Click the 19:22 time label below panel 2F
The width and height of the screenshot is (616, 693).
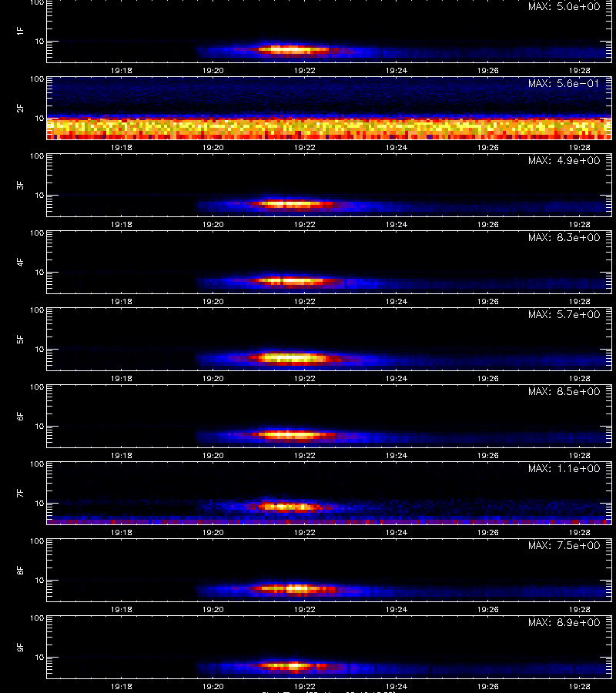(x=304, y=147)
